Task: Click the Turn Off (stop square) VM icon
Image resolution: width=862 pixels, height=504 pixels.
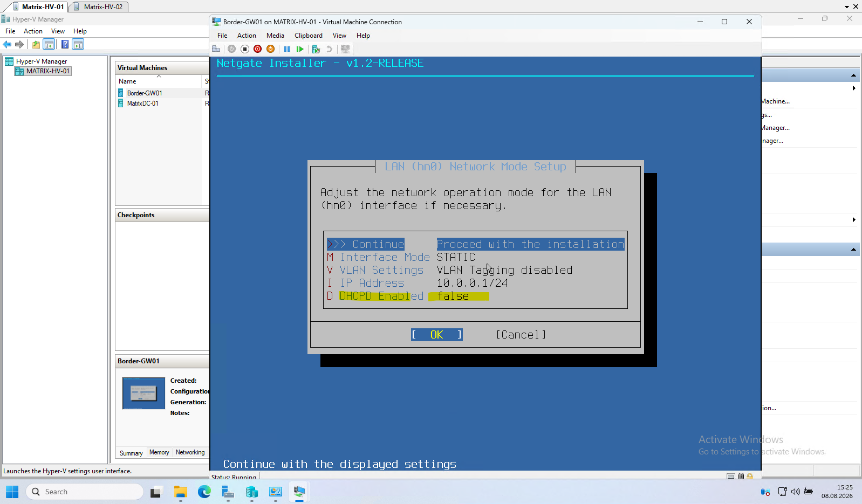Action: tap(244, 49)
